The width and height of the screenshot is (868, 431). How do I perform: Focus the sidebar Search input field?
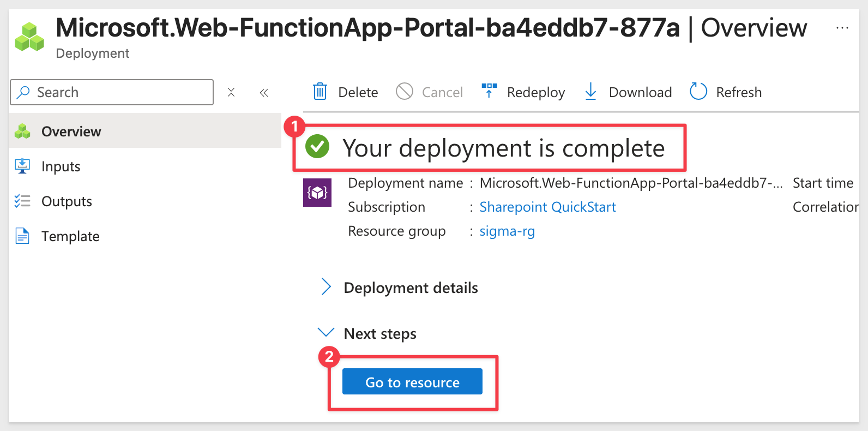(112, 92)
